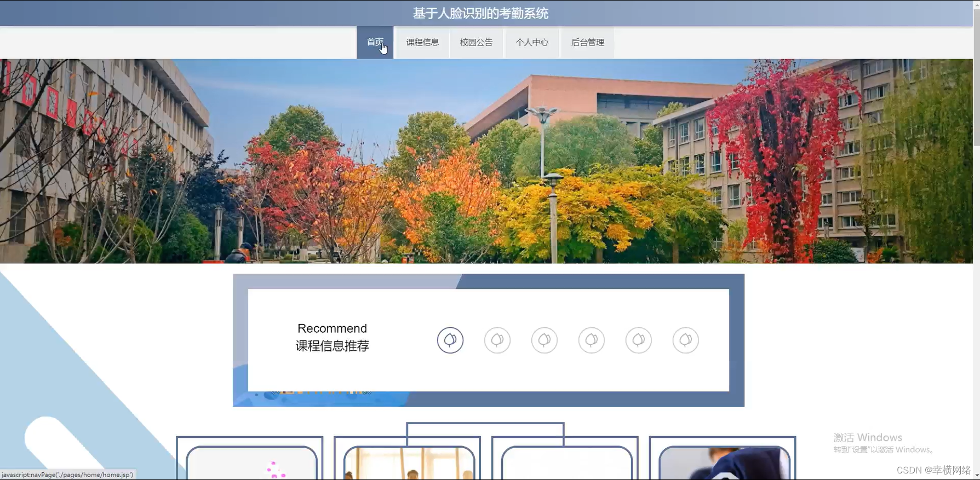Open 个人中心 in the navigation bar
This screenshot has height=480, width=980.
point(532,42)
